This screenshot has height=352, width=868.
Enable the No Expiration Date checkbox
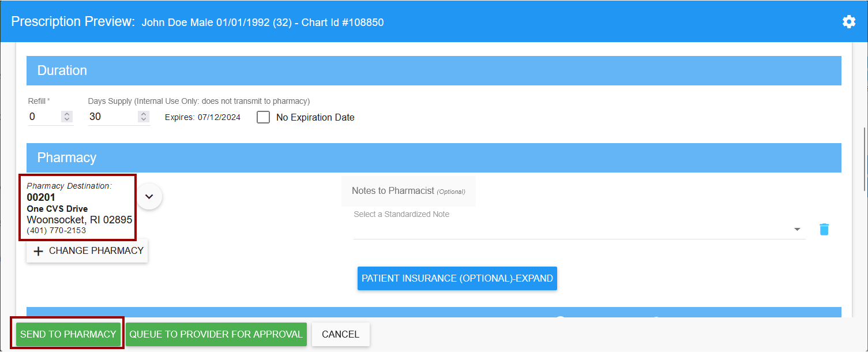pos(264,117)
